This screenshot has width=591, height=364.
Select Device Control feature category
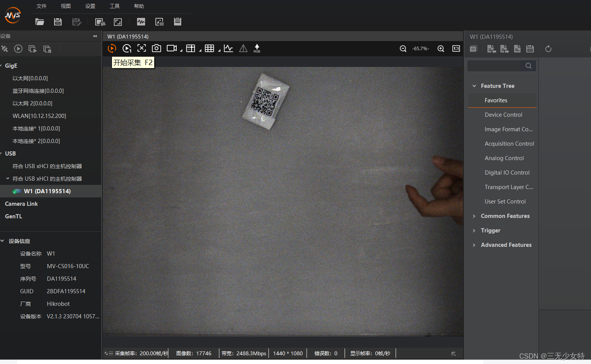503,115
